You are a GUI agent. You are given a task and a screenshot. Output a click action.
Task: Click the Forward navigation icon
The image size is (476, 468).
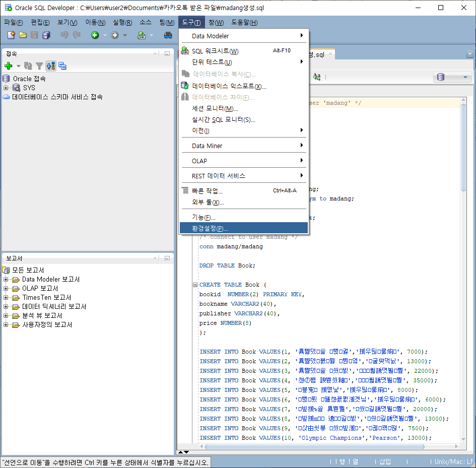point(114,35)
